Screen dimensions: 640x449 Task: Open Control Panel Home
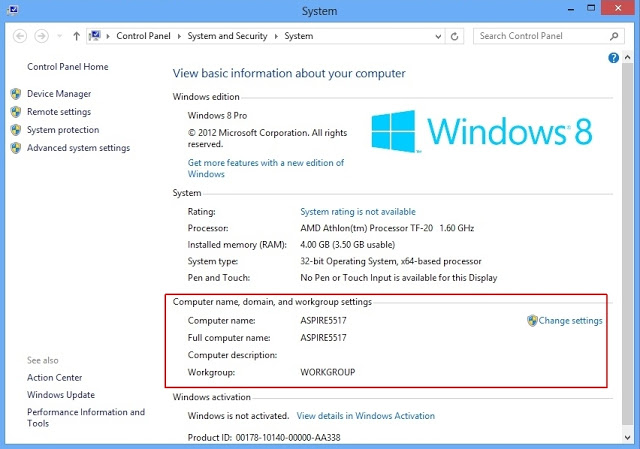pyautogui.click(x=68, y=67)
